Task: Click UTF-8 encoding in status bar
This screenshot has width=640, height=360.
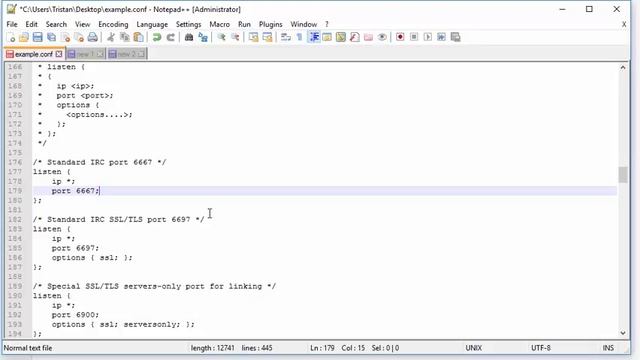Action: (x=541, y=348)
